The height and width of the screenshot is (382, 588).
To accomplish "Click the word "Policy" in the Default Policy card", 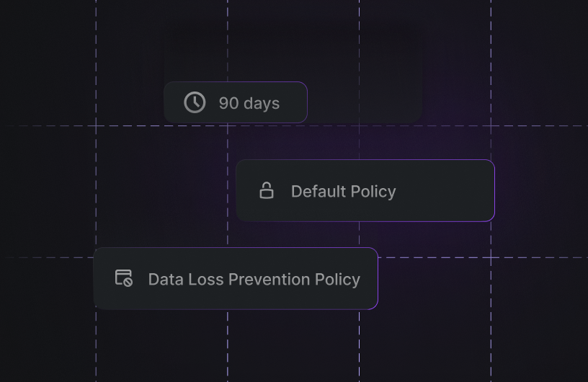I will (x=373, y=192).
